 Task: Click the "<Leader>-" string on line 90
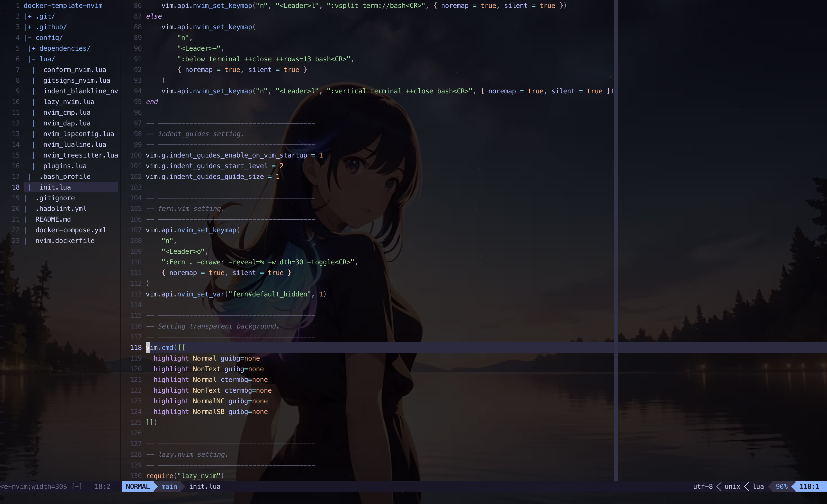[x=199, y=48]
